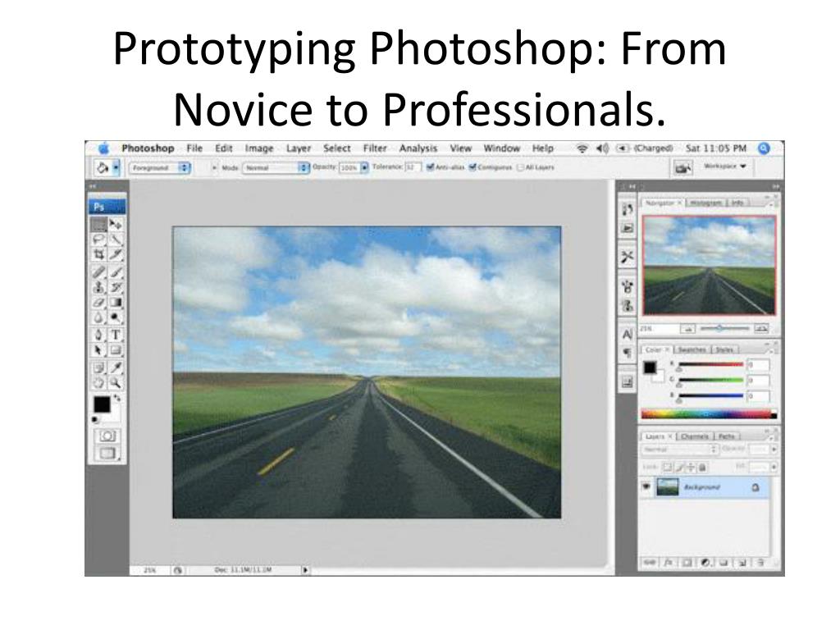Open the Image menu

(259, 148)
